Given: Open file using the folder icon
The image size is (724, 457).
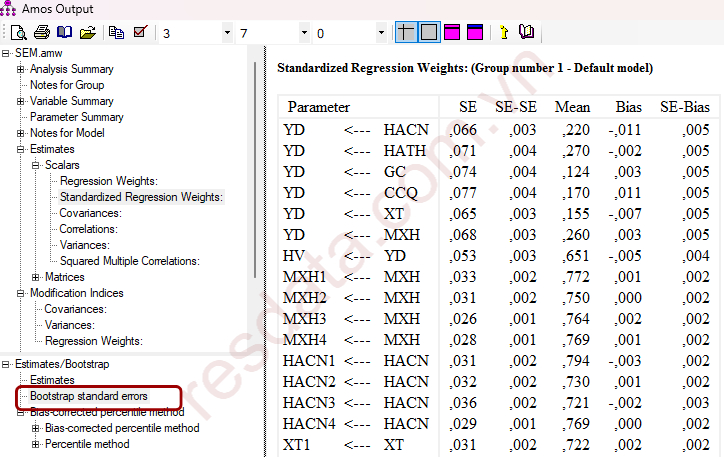Looking at the screenshot, I should pyautogui.click(x=87, y=33).
